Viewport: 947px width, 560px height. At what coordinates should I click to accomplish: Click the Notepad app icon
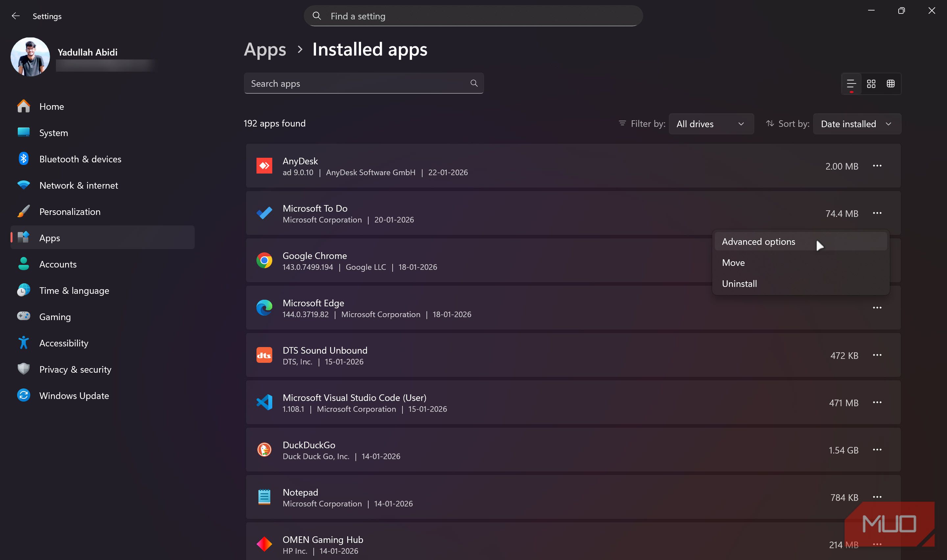(x=264, y=497)
